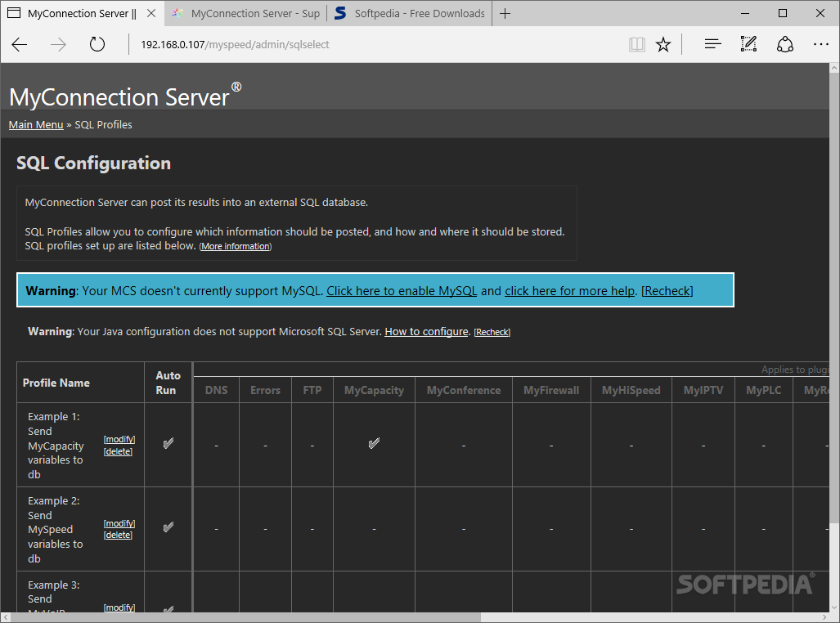Click here to enable MySQL link
This screenshot has height=623, width=840.
(x=402, y=291)
